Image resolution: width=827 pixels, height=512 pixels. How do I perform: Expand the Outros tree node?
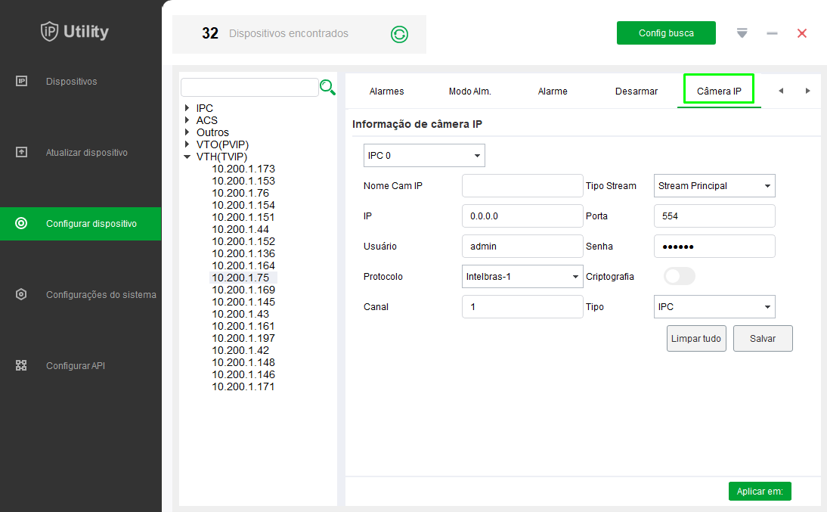pyautogui.click(x=187, y=132)
